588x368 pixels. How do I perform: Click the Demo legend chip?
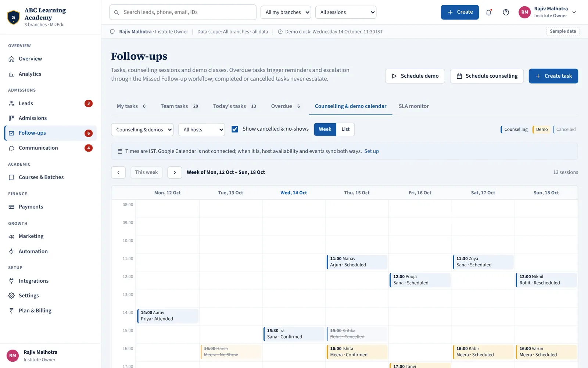[x=541, y=129]
